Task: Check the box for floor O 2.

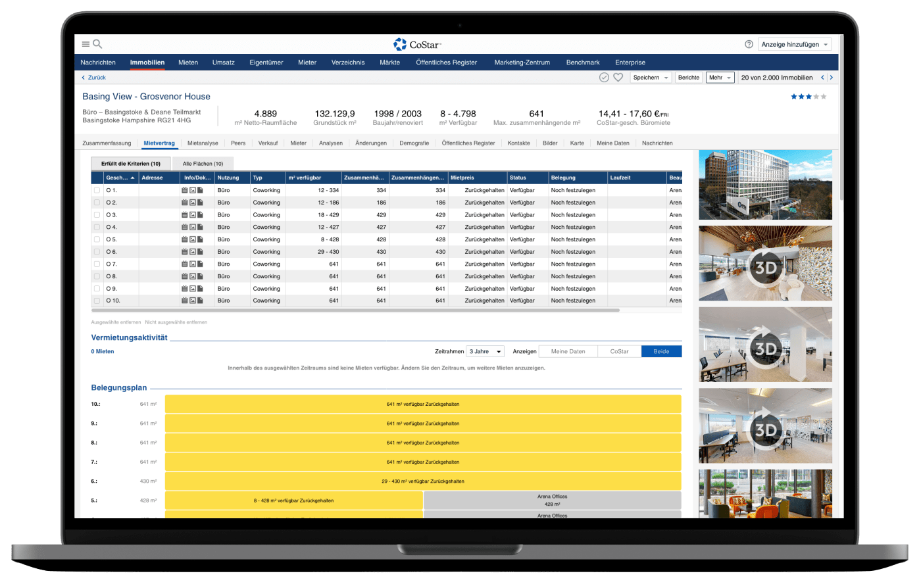Action: 97,203
